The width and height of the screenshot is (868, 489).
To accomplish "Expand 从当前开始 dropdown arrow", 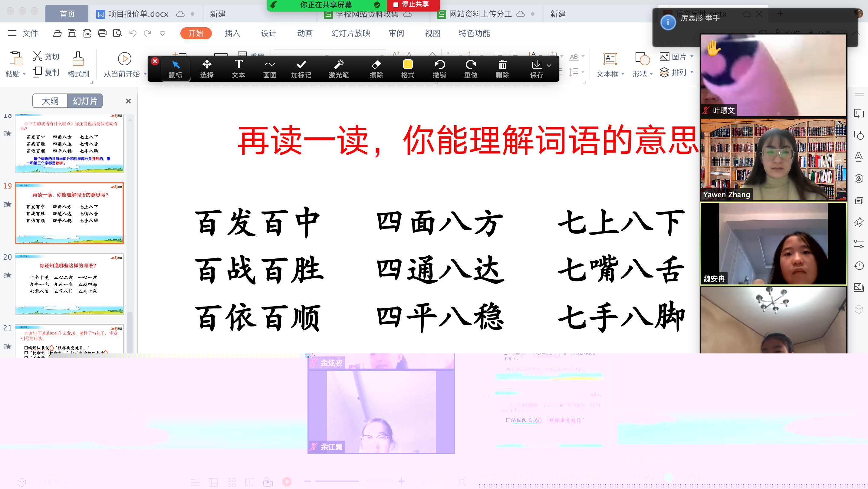I will click(x=145, y=74).
